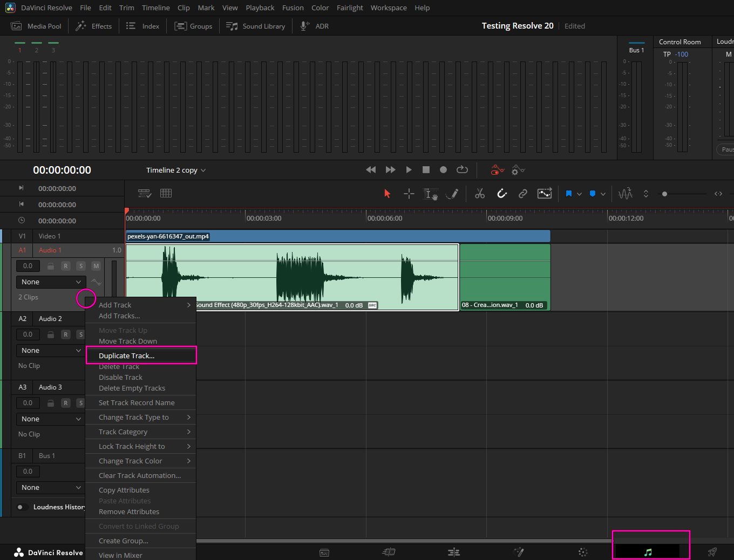Expand the Add Track submenu
This screenshot has height=560, width=734.
pos(141,305)
